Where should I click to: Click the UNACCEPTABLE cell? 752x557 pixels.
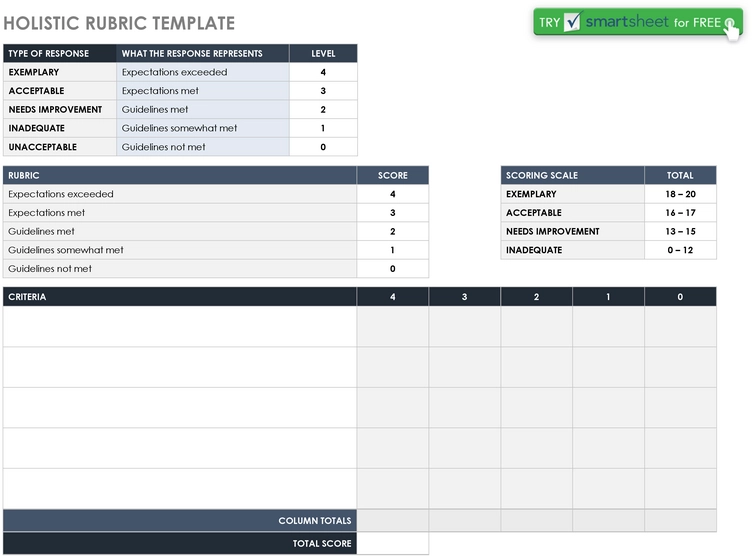(59, 147)
